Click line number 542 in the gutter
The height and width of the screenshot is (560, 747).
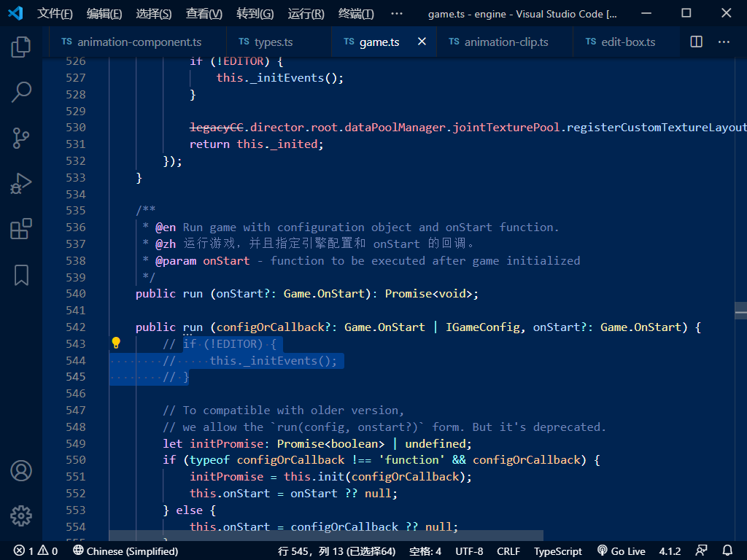click(76, 327)
